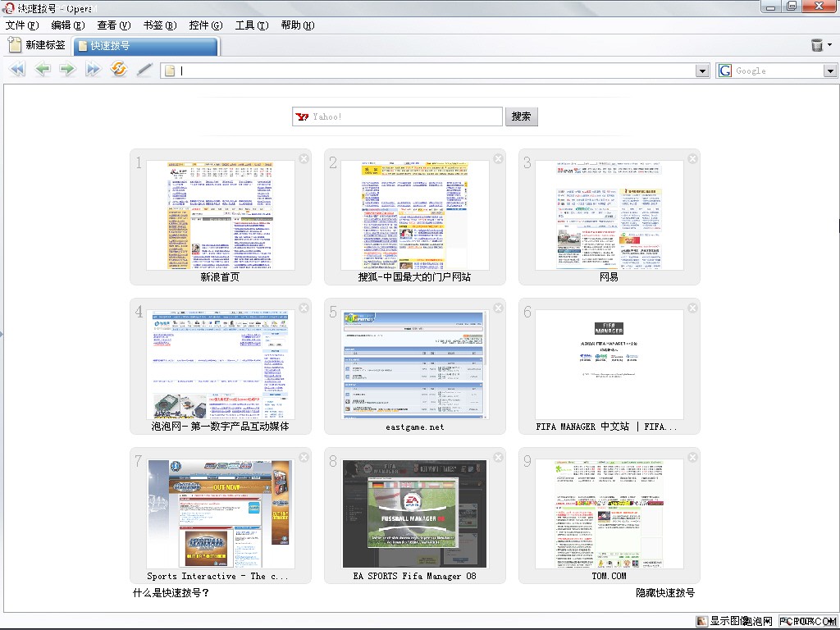This screenshot has height=630, width=840.
Task: Open the 新浪首页 thumbnail
Action: tap(220, 216)
